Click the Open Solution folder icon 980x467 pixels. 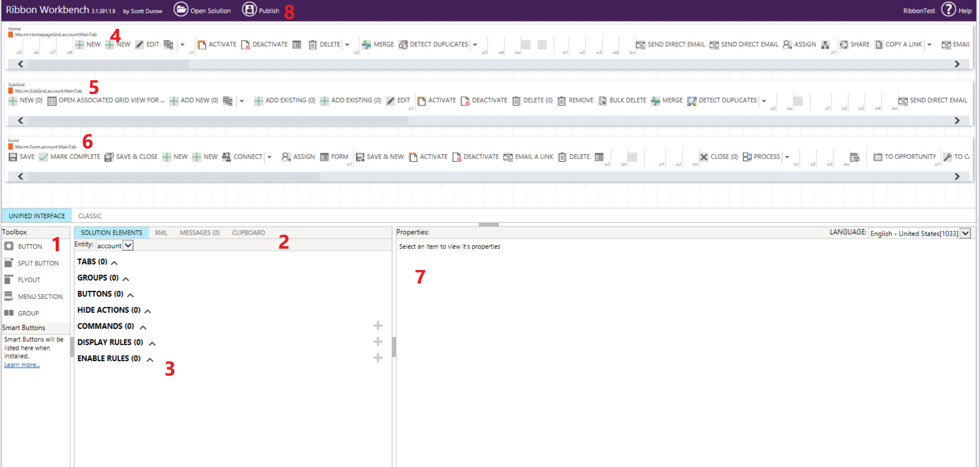(x=180, y=9)
